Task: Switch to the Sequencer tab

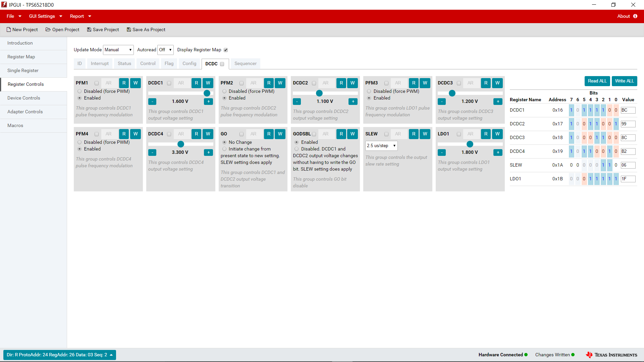Action: point(245,63)
